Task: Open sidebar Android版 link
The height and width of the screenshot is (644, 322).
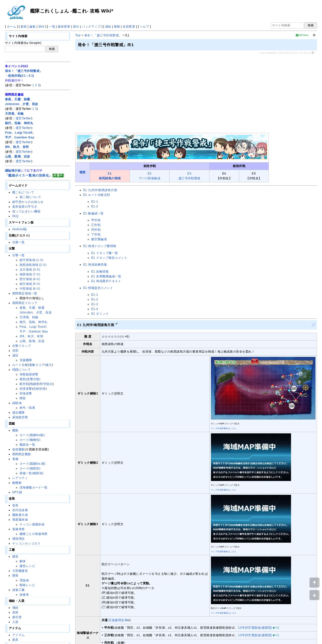Action: pos(20,229)
